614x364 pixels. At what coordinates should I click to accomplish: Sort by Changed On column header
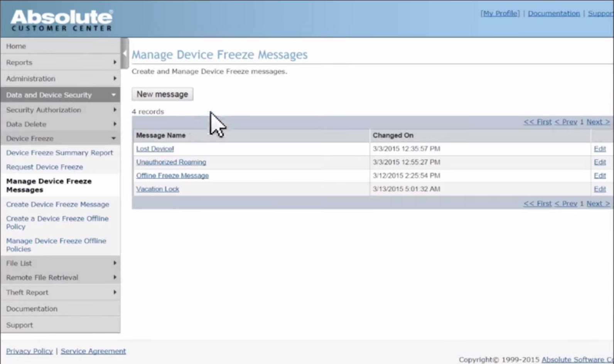click(393, 135)
